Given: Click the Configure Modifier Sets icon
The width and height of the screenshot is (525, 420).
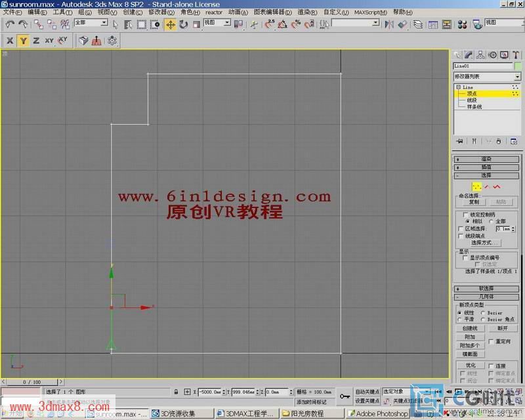Looking at the screenshot, I should tap(514, 141).
